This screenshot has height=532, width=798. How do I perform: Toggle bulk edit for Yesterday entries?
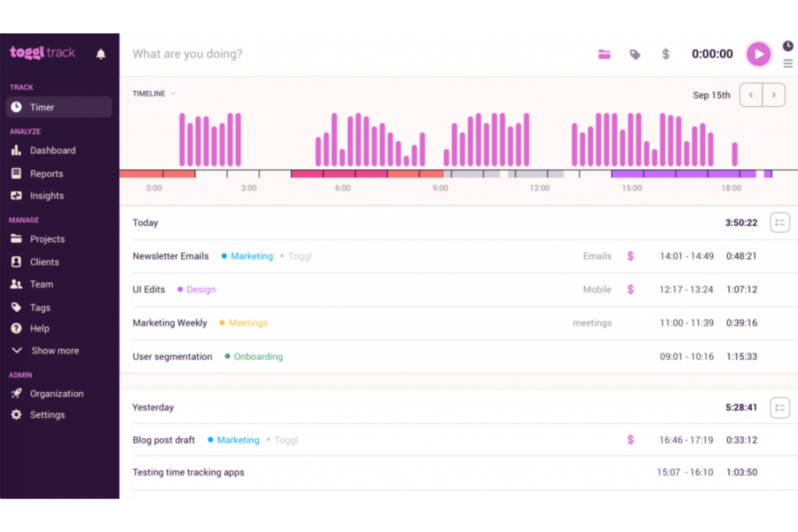click(780, 407)
